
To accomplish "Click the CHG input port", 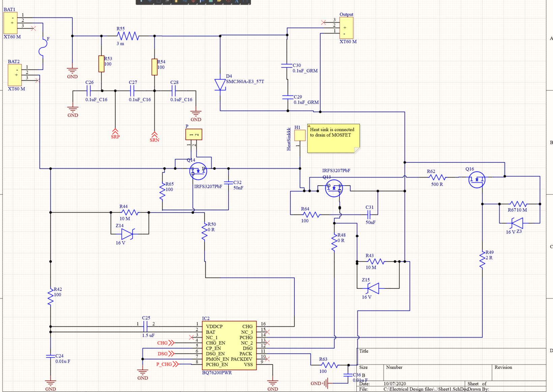I will point(166,343).
